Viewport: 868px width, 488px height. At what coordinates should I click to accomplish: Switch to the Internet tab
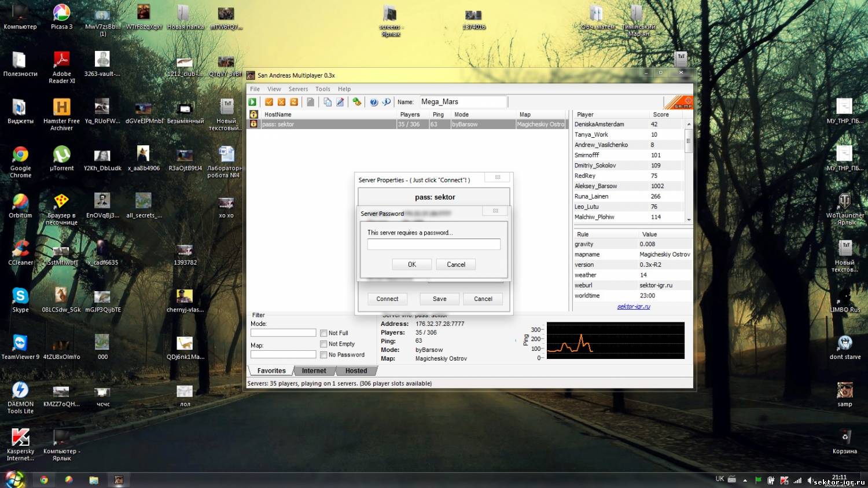[314, 370]
